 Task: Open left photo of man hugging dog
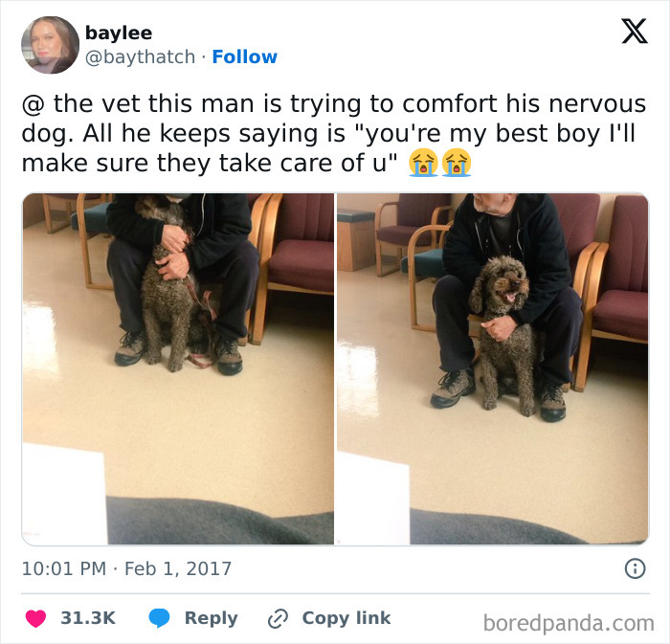point(178,369)
